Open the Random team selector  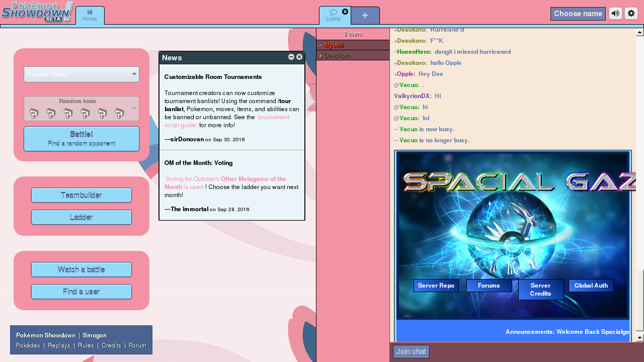tap(82, 109)
